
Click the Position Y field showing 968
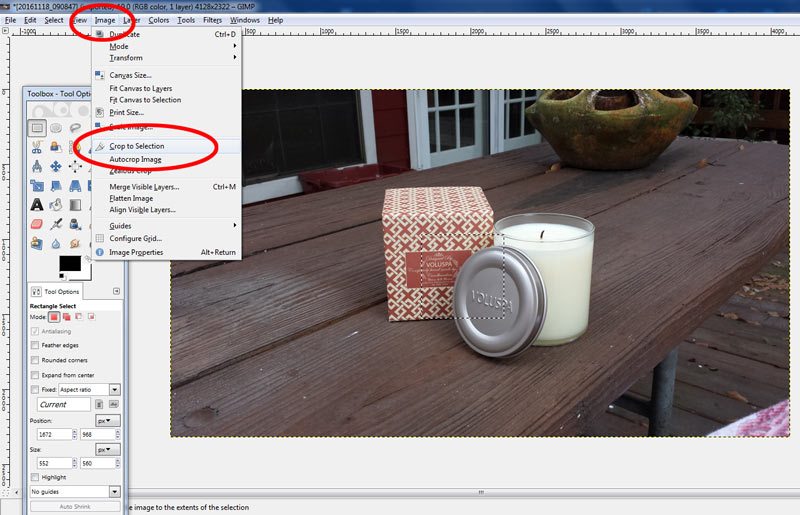pos(97,434)
